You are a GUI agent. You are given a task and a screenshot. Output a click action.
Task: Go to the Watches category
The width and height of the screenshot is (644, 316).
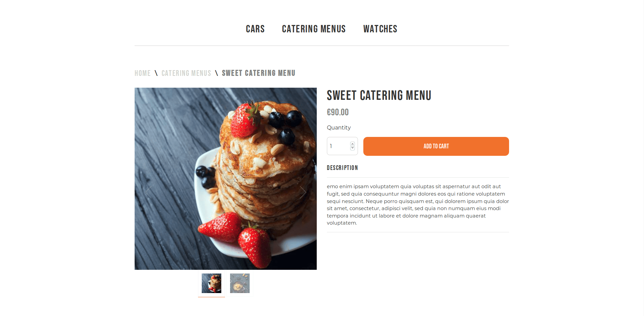tap(380, 29)
